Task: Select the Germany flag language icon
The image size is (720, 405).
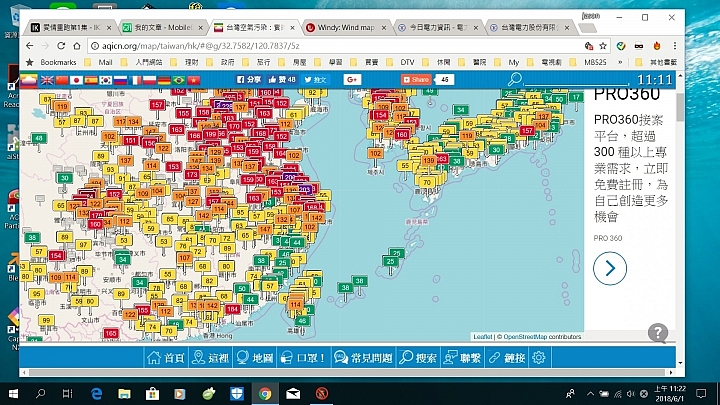Action: click(164, 80)
